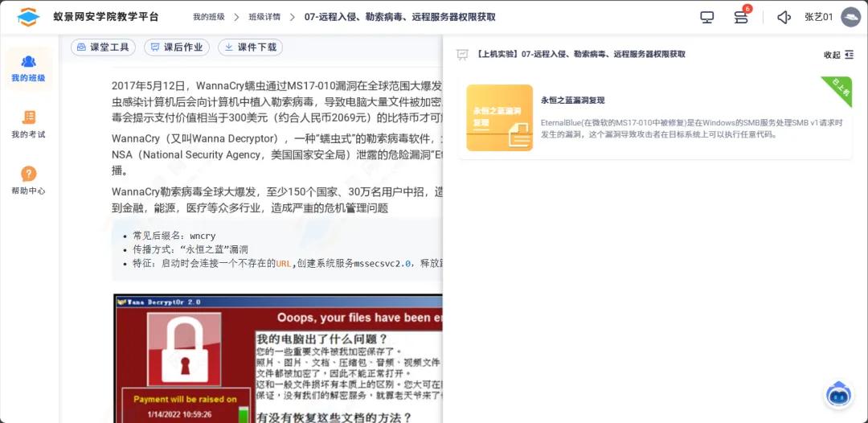Image resolution: width=868 pixels, height=423 pixels.
Task: Click the yellow 永恒之蓝漏洞复现 lab thumbnail
Action: 499,117
